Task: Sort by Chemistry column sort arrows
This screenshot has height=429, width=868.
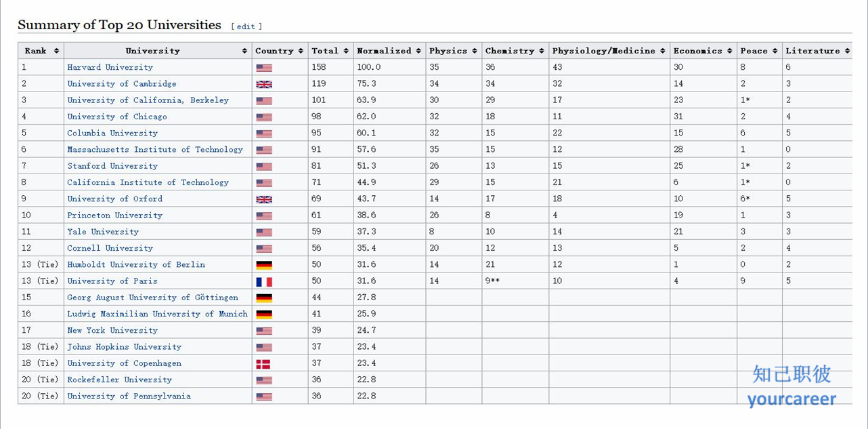Action: tap(542, 51)
